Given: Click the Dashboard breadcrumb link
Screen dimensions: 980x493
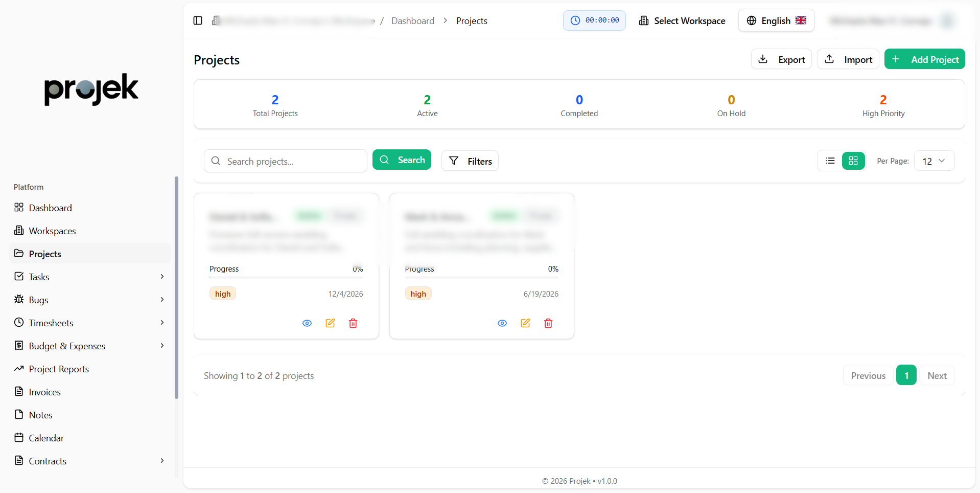Looking at the screenshot, I should 413,21.
